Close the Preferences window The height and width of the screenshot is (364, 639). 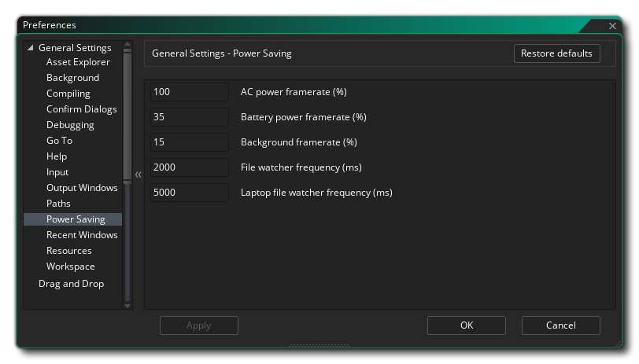tap(613, 26)
